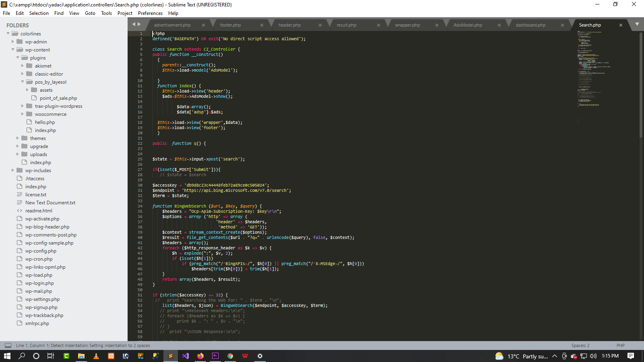Screen dimensions: 644x362
Task: Open point_of_sale.php file in sidebar
Action: coord(58,98)
